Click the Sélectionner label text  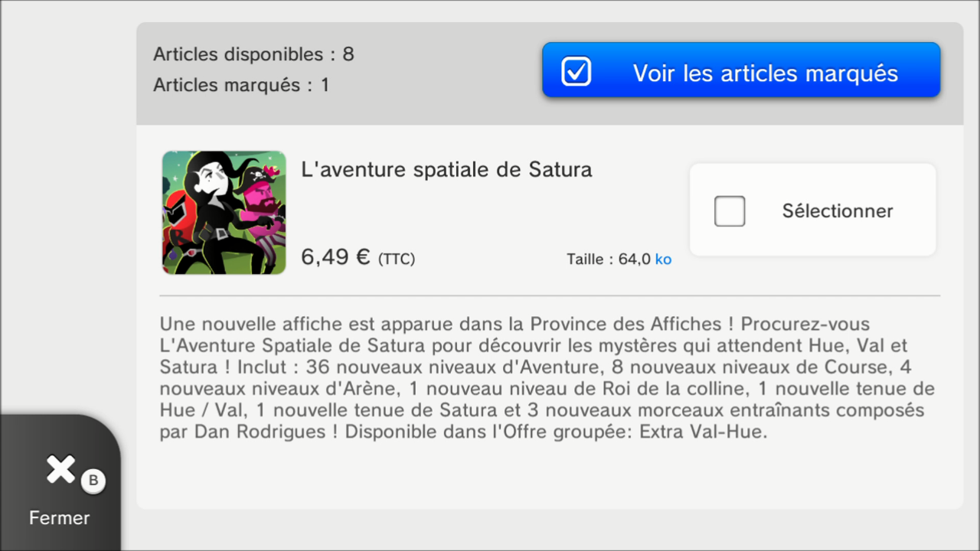point(838,211)
